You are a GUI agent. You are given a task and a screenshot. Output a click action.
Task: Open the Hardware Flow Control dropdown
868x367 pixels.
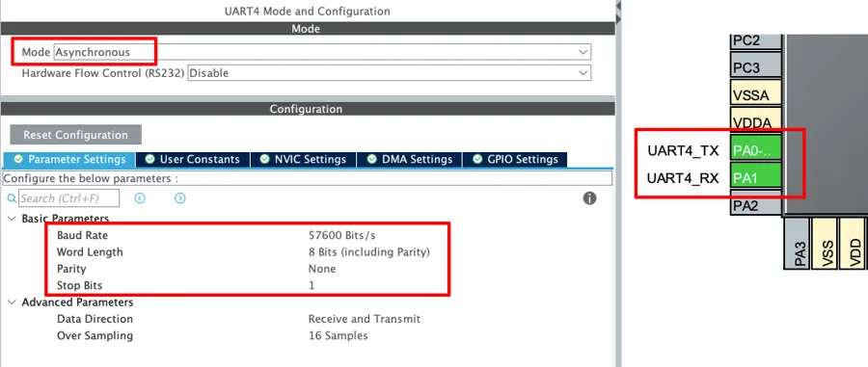(390, 73)
